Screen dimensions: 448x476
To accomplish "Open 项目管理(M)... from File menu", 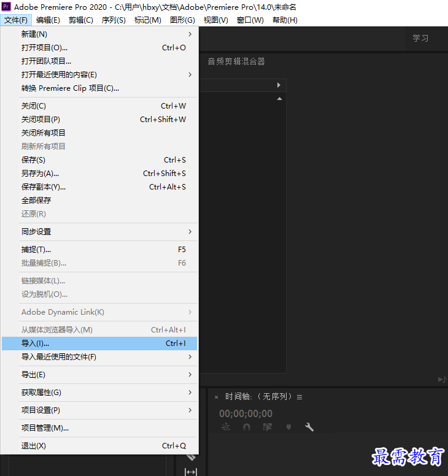I will pyautogui.click(x=99, y=428).
